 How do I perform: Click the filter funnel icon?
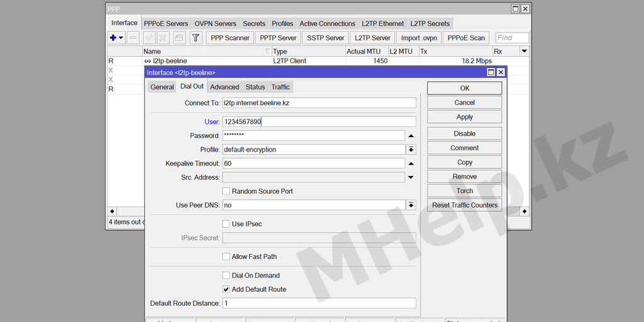[x=196, y=38]
